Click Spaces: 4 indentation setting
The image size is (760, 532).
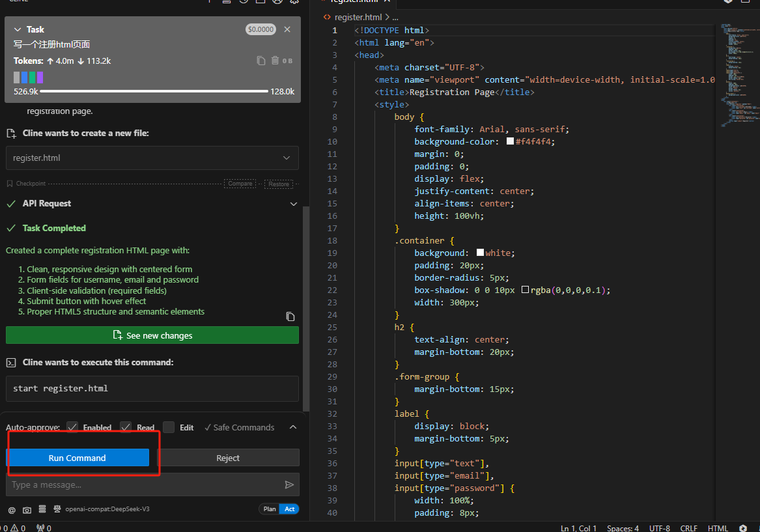tap(623, 528)
